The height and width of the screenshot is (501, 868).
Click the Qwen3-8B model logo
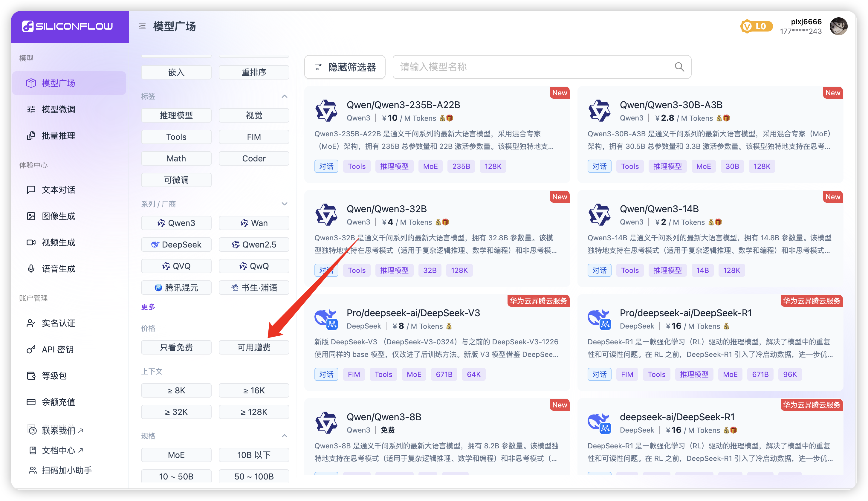point(326,423)
